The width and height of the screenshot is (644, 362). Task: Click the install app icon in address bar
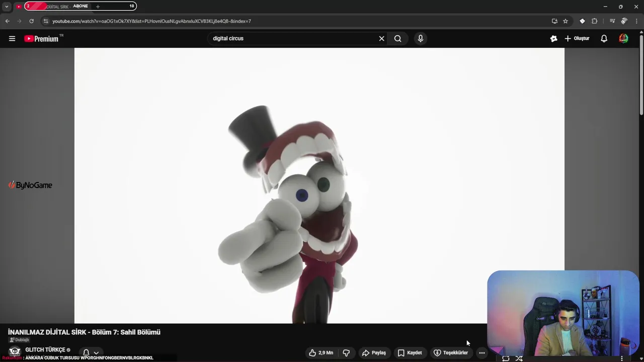pyautogui.click(x=554, y=21)
